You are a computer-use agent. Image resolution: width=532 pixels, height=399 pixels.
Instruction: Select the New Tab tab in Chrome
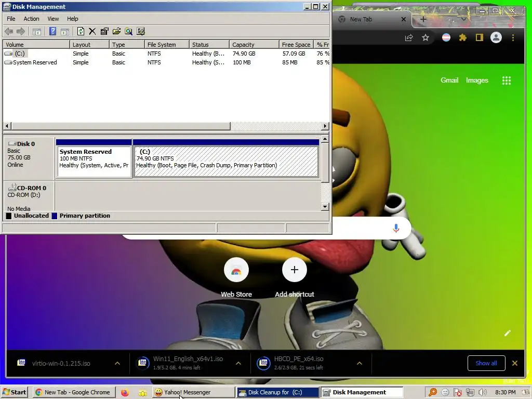372,19
